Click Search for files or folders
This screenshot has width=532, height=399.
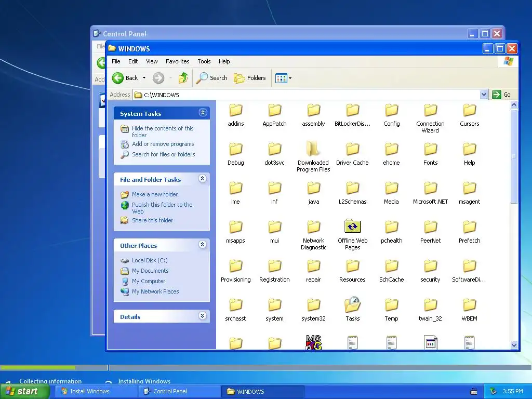tap(164, 154)
